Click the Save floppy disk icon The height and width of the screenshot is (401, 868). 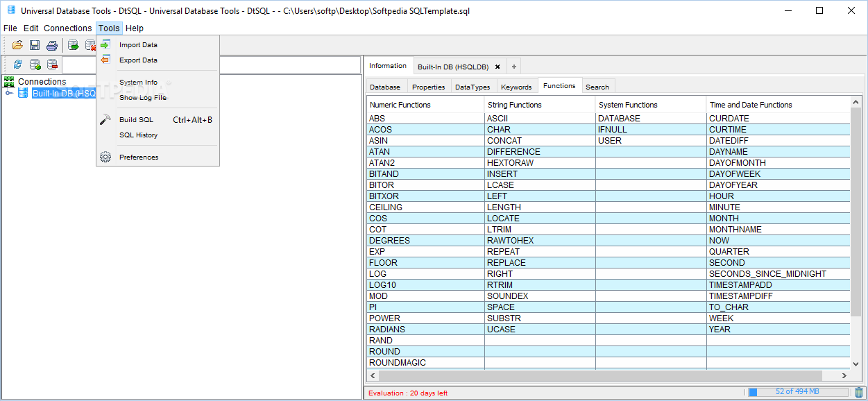[x=35, y=45]
